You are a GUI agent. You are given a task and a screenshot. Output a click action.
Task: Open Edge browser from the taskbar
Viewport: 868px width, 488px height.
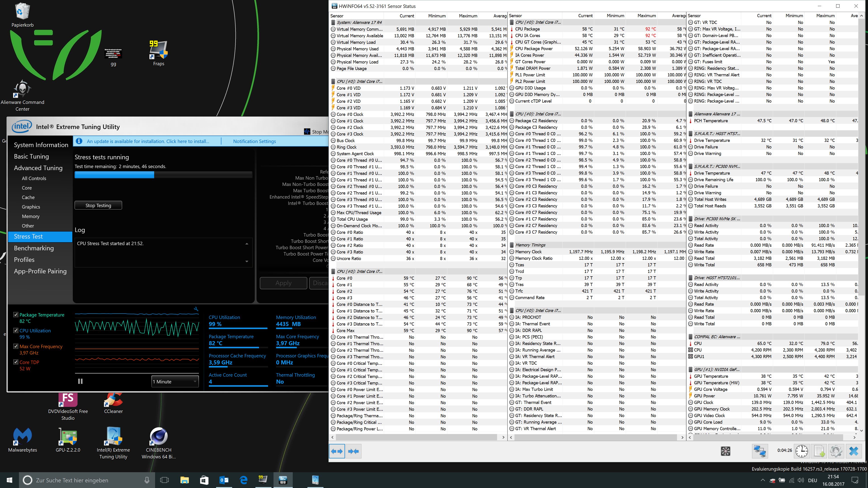243,480
